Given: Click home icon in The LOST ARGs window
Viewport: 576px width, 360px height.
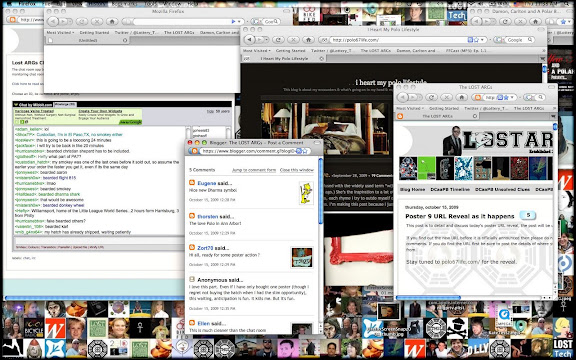Looking at the screenshot, I should click(x=461, y=97).
